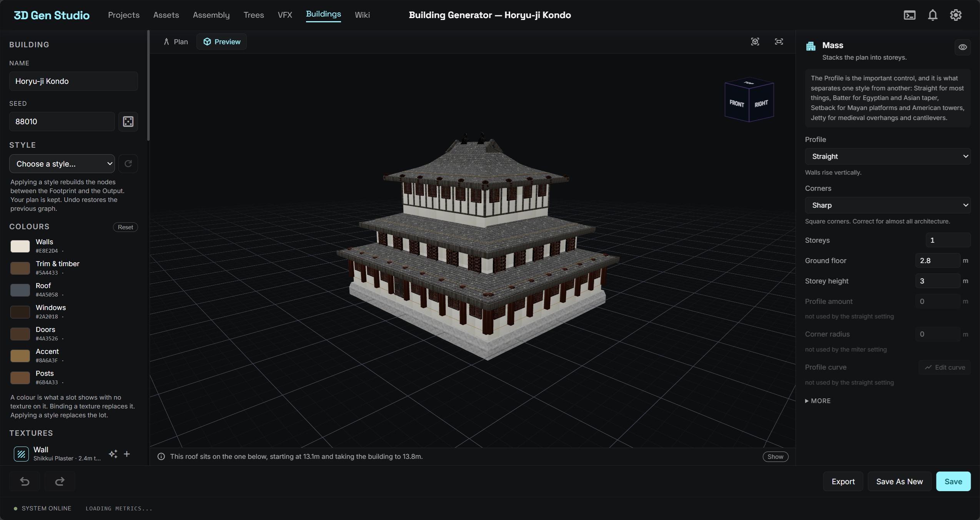Screen dimensions: 980x520
Task: Open the Walls colour swatch
Action: click(20, 246)
